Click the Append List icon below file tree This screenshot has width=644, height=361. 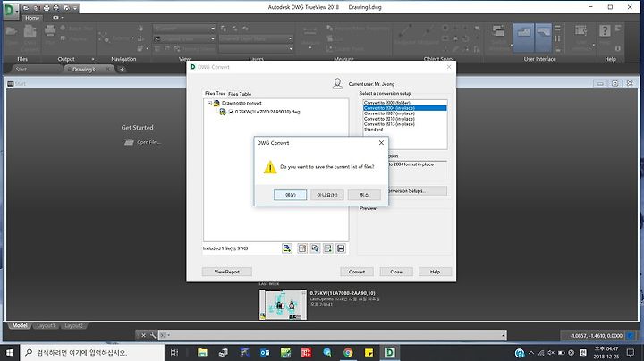point(327,248)
